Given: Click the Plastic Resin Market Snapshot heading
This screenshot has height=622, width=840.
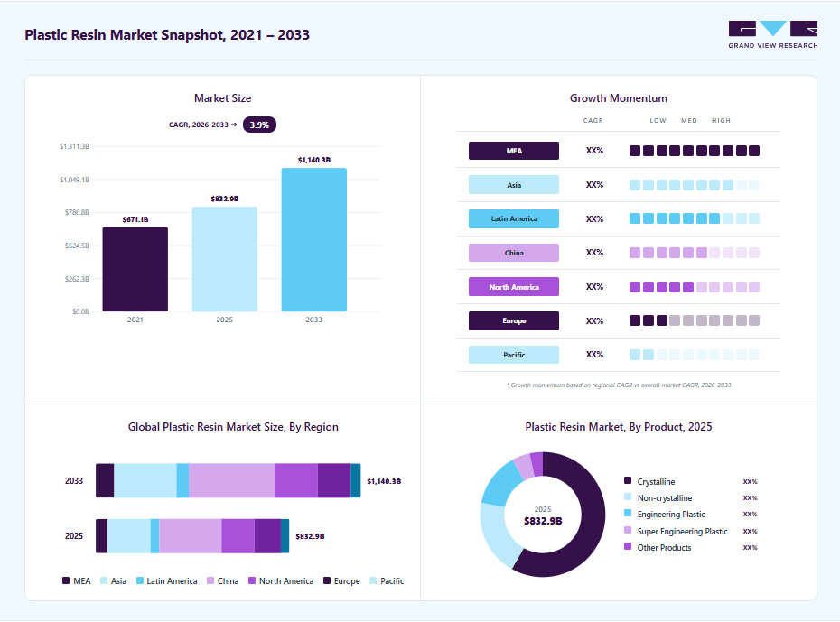Looking at the screenshot, I should click(x=167, y=35).
